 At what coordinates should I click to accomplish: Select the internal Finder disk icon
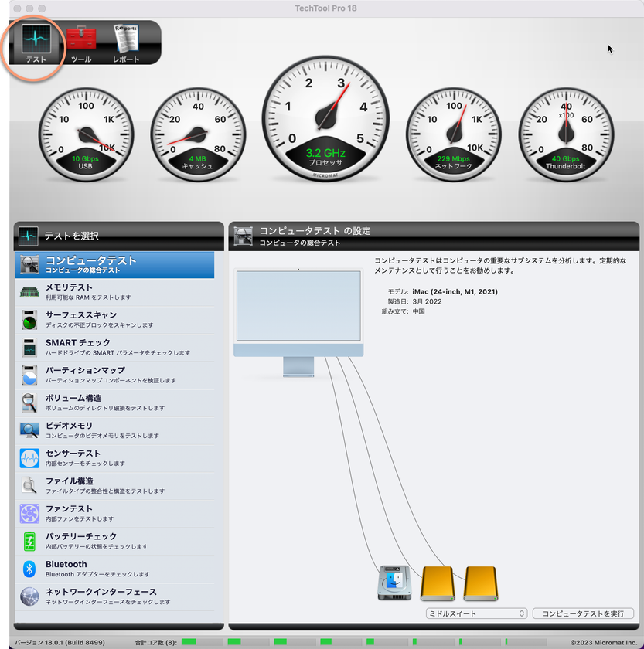coord(394,583)
